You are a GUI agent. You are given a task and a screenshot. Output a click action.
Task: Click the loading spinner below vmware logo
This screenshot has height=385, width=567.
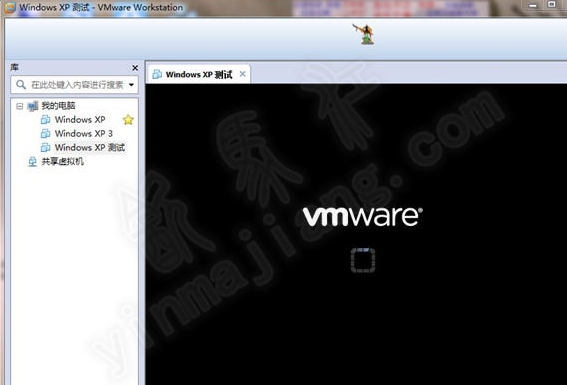coord(363,260)
